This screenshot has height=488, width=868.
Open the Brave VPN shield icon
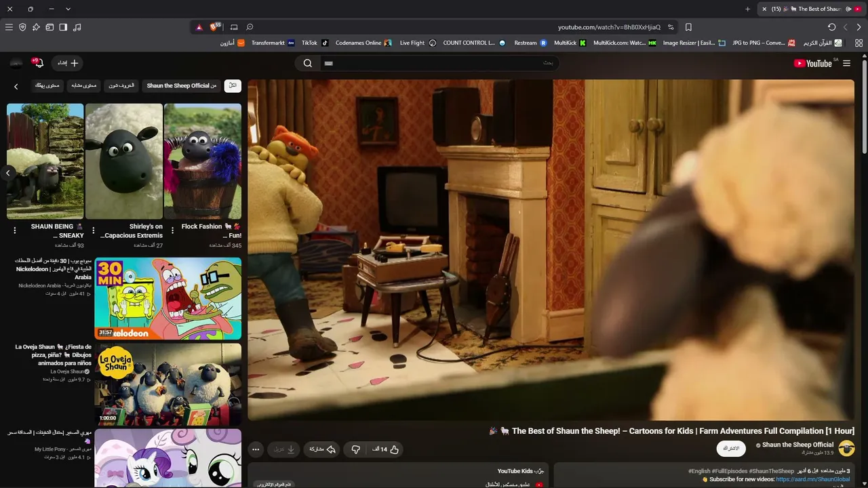click(x=22, y=27)
